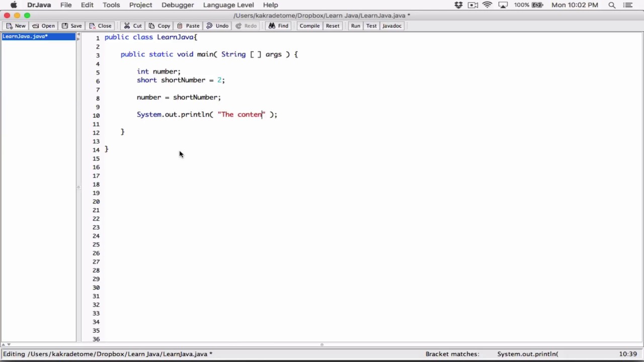Collapse the file list pane arrow
Image resolution: width=644 pixels, height=362 pixels.
[x=78, y=35]
